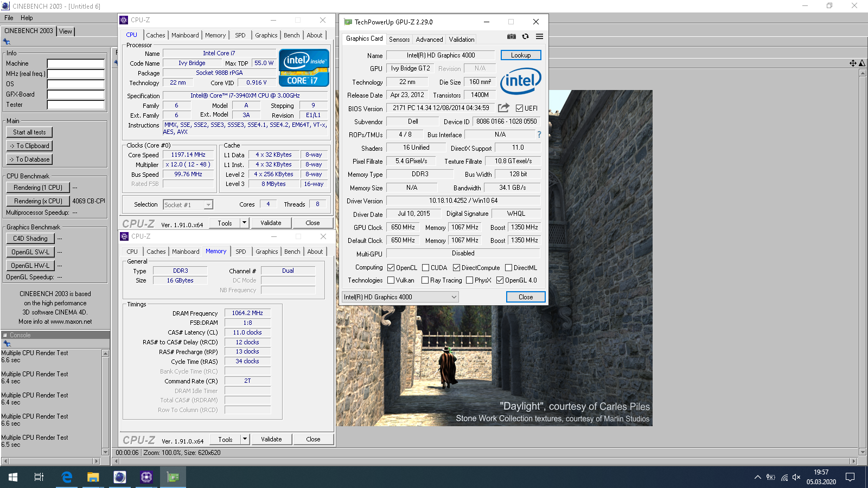Show hidden tray icons chevron
Viewport: 868px width, 488px height.
[757, 477]
